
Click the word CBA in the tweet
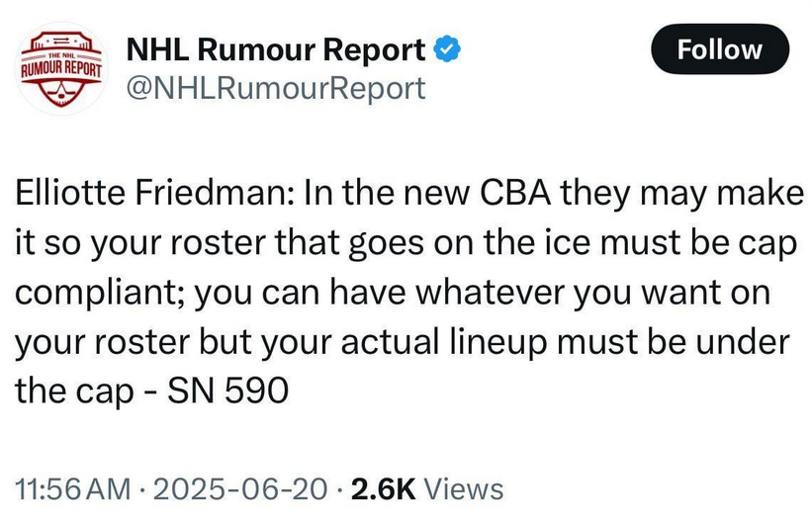[x=515, y=193]
